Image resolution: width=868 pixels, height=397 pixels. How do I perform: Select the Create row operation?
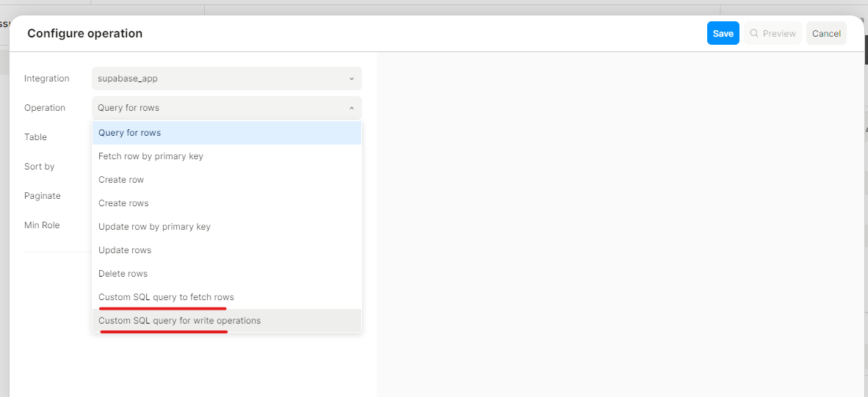122,180
